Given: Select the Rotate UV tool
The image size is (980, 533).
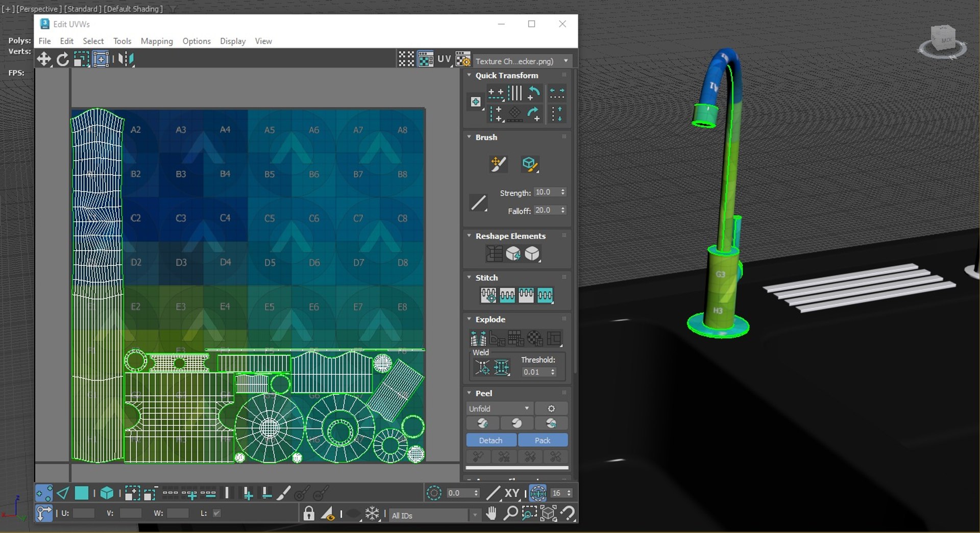Looking at the screenshot, I should [x=63, y=59].
